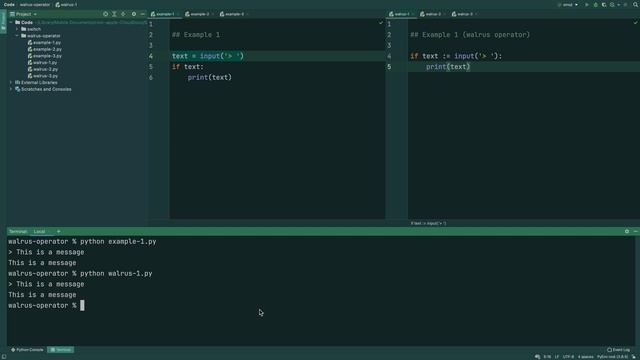Collapse the walrus-operator folder
640x360 pixels.
(17, 36)
